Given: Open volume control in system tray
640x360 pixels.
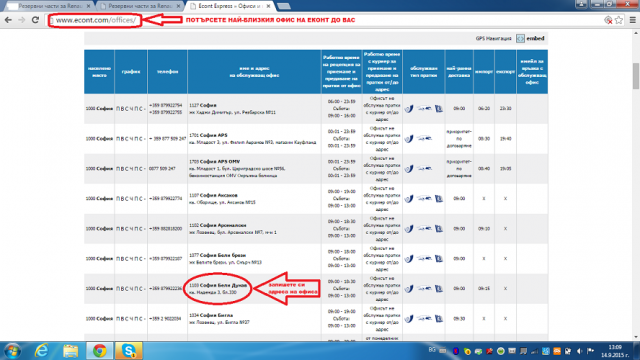Looking at the screenshot, I should 580,351.
